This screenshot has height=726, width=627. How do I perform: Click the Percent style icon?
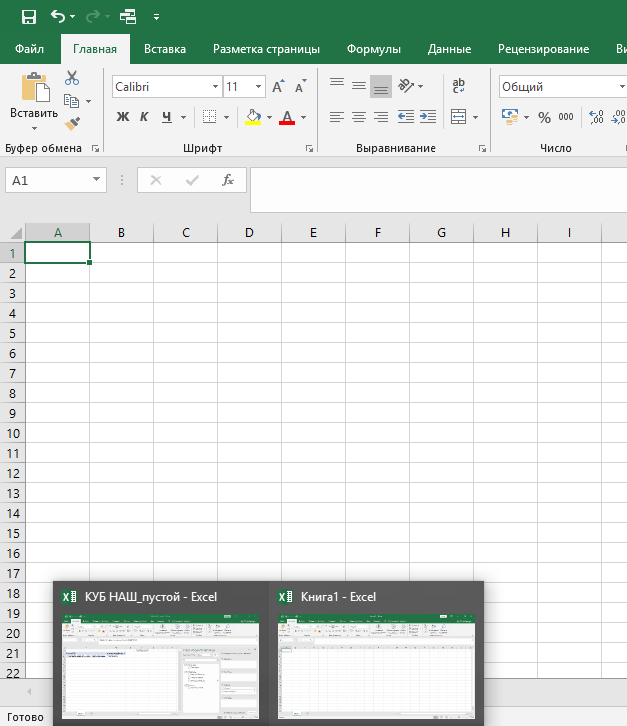[x=544, y=117]
